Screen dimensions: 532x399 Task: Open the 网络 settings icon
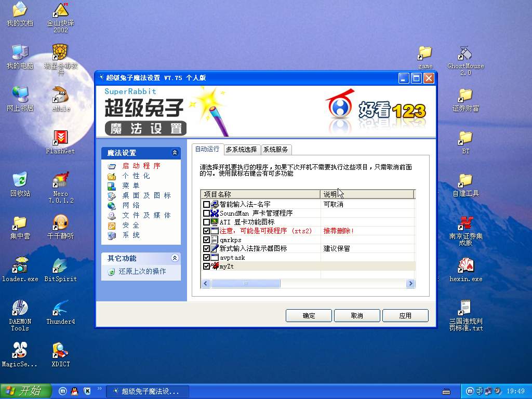[112, 206]
